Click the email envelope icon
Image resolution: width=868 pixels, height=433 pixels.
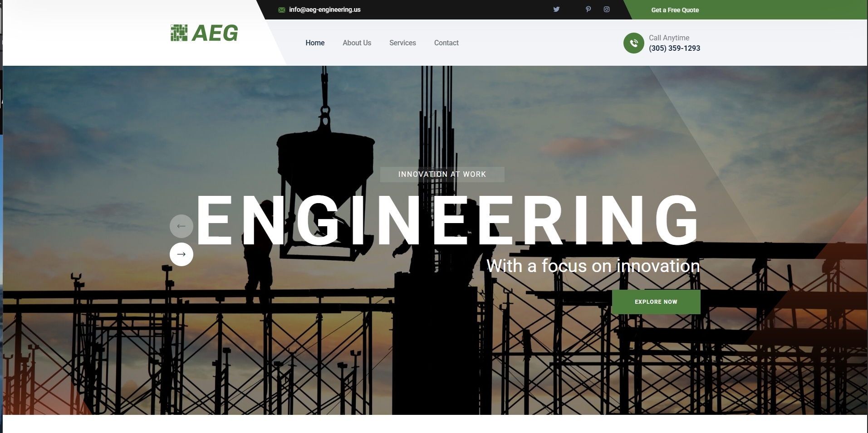[x=282, y=9]
